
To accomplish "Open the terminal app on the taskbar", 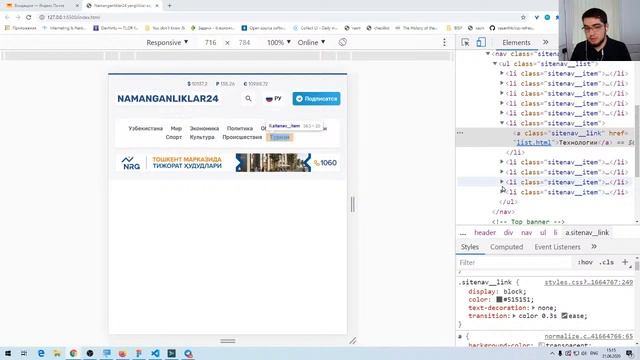I will 171,353.
